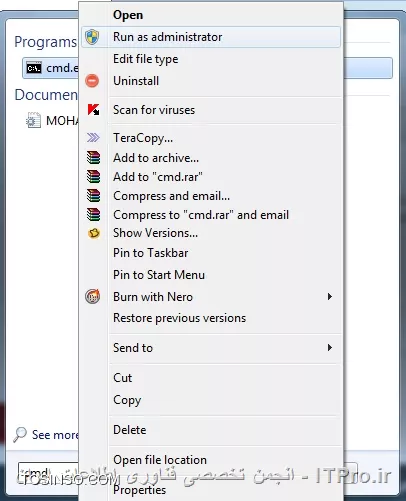Click the WinRAR icon beside Compress and email
This screenshot has width=406, height=501.
click(93, 196)
